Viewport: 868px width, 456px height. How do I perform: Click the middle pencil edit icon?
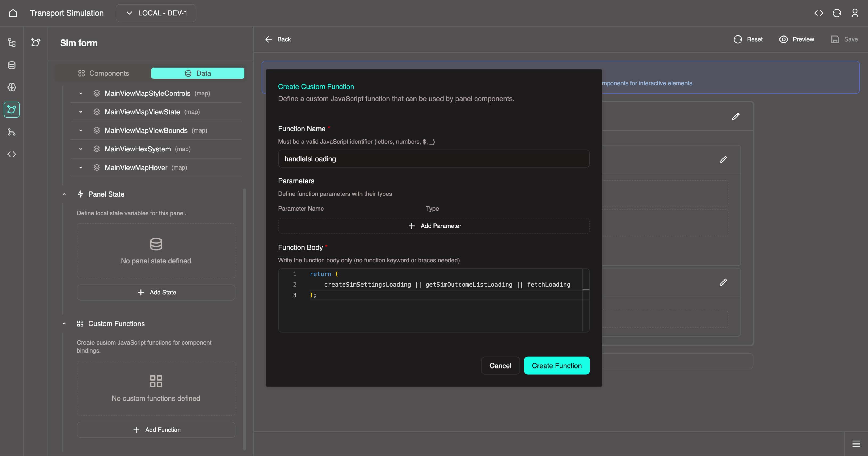(x=723, y=159)
